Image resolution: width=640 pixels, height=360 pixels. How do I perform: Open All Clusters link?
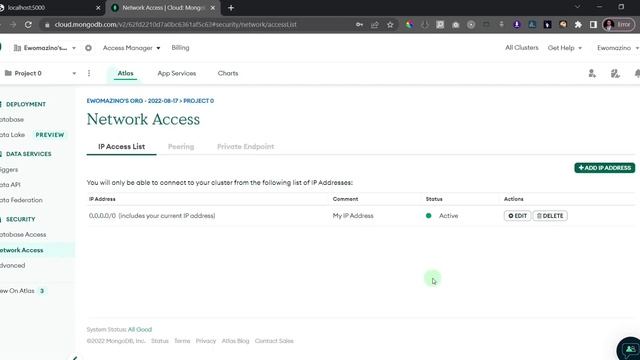coord(522,48)
